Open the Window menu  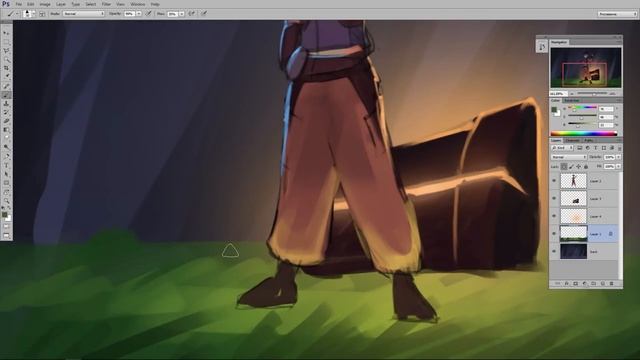(138, 4)
